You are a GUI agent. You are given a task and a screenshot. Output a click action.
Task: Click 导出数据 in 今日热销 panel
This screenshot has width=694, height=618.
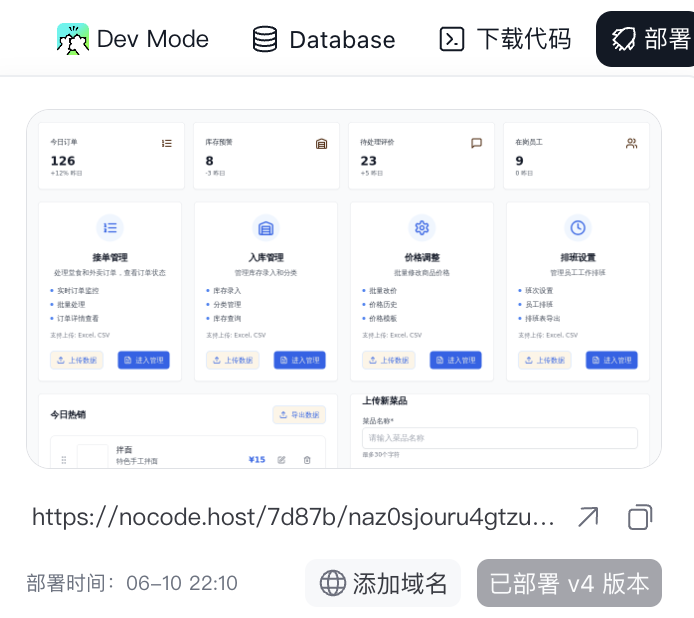pyautogui.click(x=299, y=415)
